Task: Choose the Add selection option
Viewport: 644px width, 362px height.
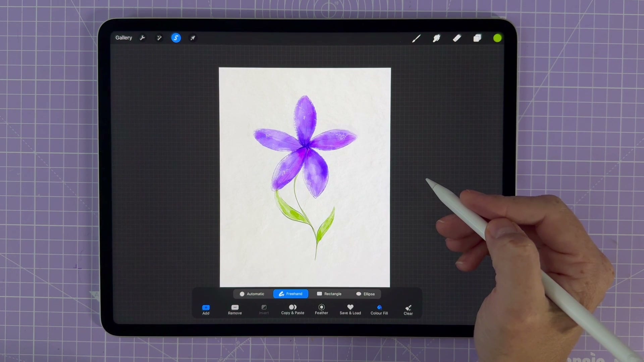Action: pos(206,310)
